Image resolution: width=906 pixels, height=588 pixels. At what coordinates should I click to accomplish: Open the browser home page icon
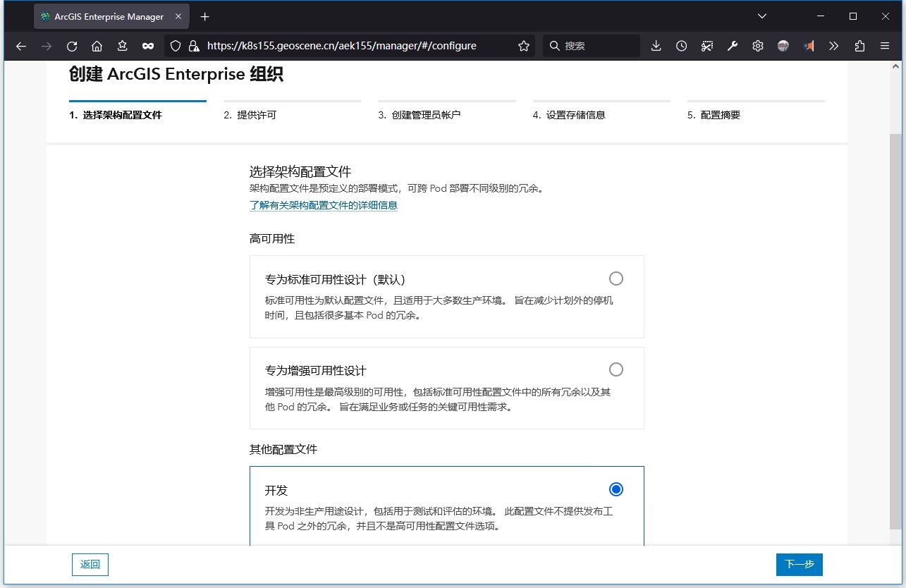pyautogui.click(x=97, y=46)
